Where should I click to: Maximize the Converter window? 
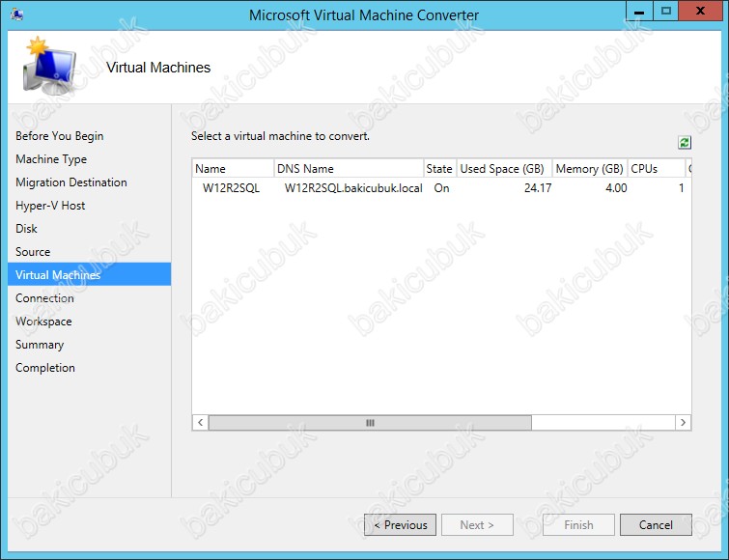point(666,12)
